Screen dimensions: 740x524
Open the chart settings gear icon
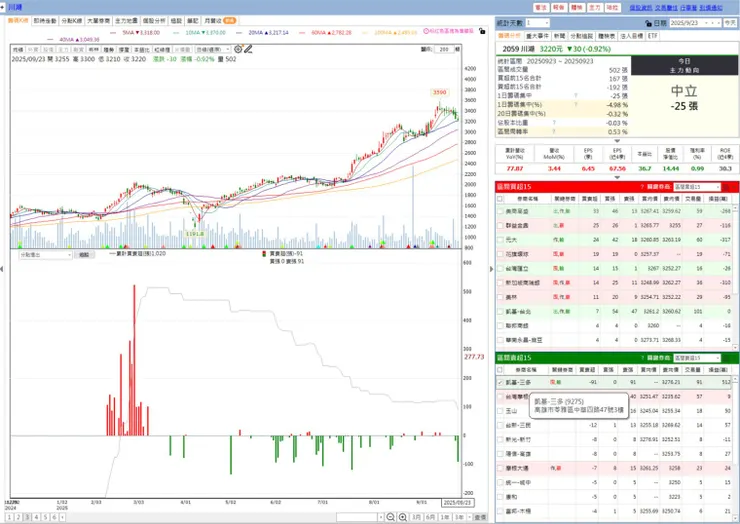point(238,49)
